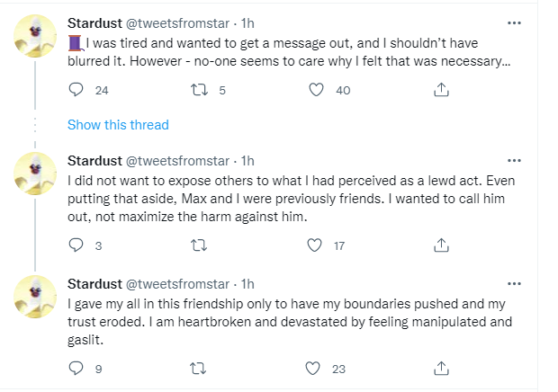Like the tweet with 23 likes
Image resolution: width=558 pixels, height=392 pixels.
tap(314, 367)
